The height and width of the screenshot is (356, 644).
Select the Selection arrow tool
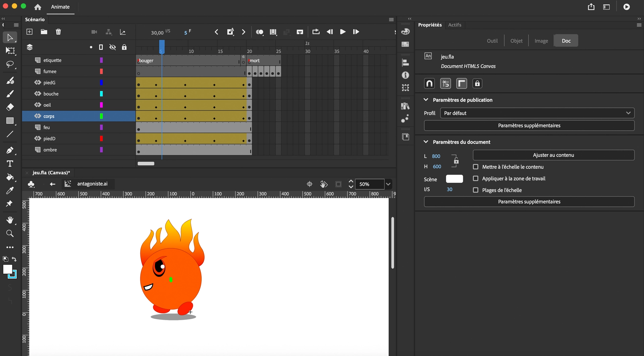(x=10, y=37)
